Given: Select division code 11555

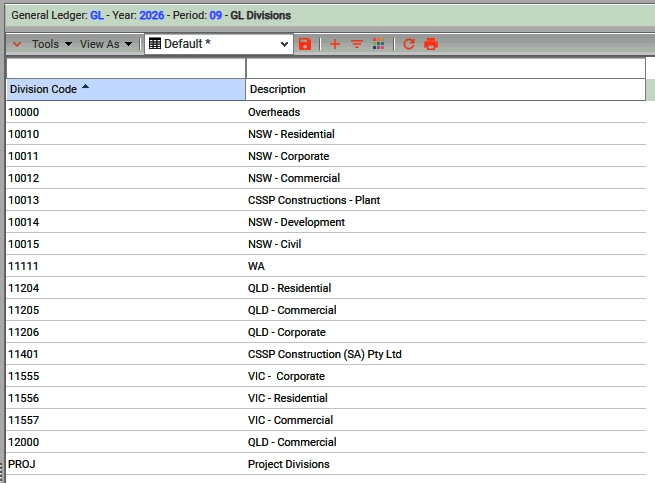Looking at the screenshot, I should (x=23, y=376).
